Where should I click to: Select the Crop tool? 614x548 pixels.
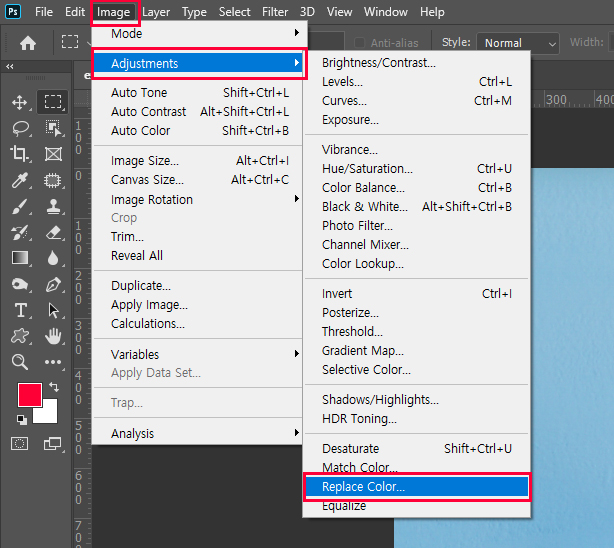coord(20,154)
